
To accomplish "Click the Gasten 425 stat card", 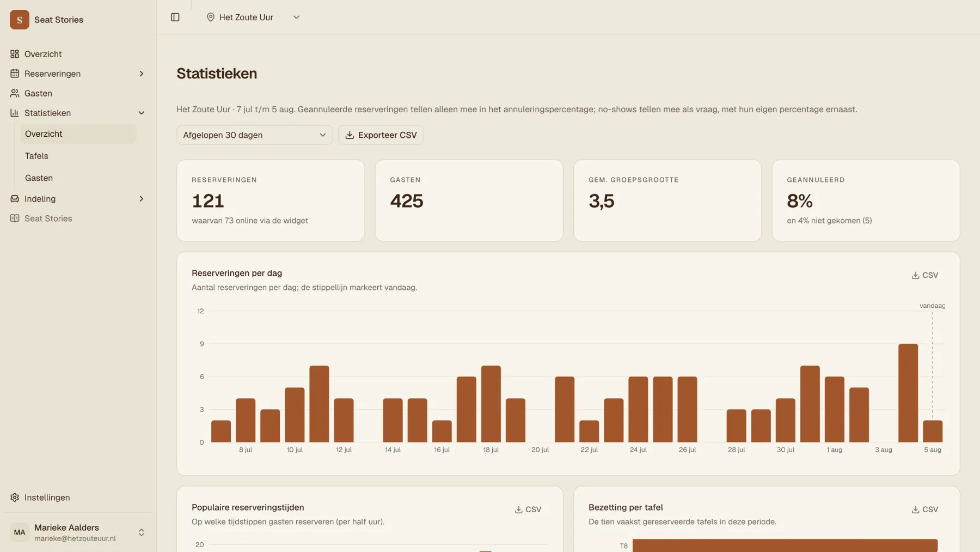I will [469, 201].
